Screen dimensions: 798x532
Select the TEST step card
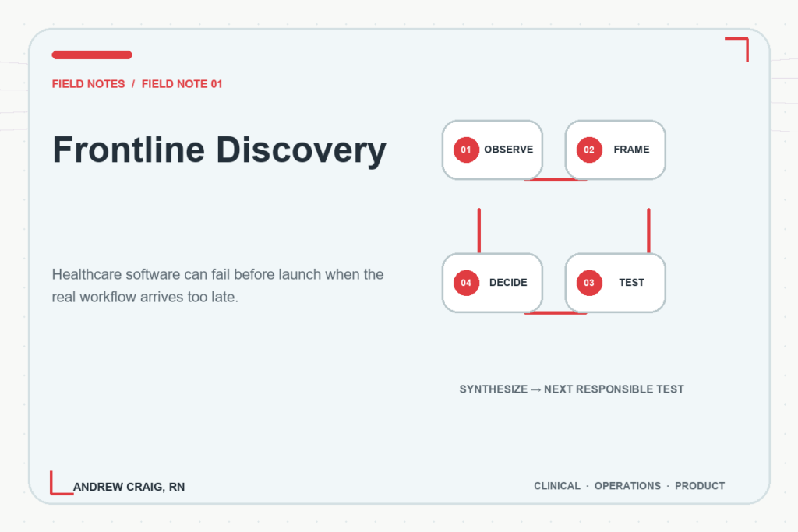(x=616, y=283)
